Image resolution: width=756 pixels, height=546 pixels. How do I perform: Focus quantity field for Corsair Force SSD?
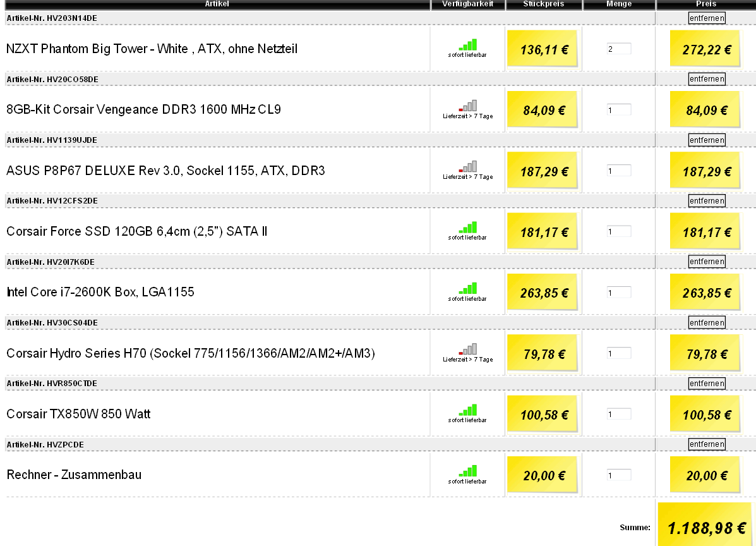pyautogui.click(x=618, y=231)
